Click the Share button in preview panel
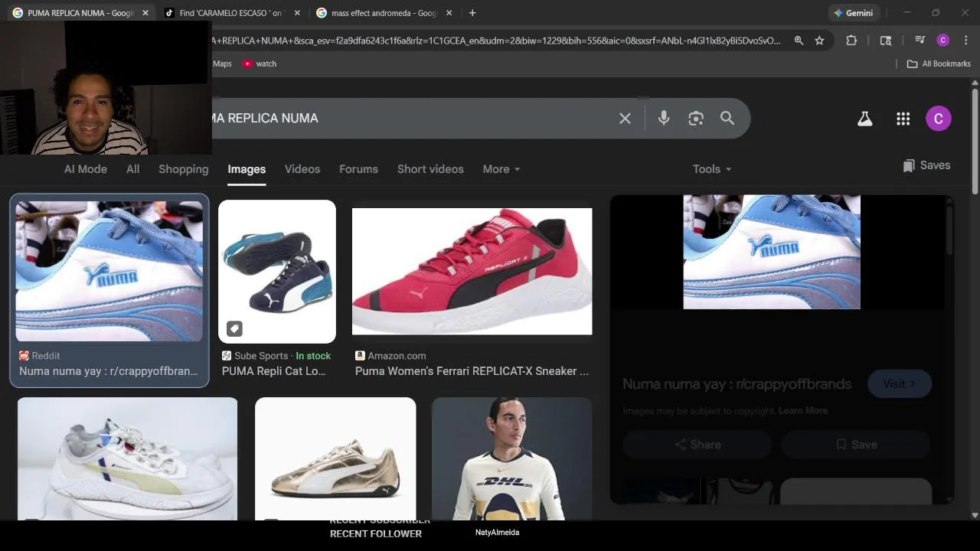 (697, 445)
